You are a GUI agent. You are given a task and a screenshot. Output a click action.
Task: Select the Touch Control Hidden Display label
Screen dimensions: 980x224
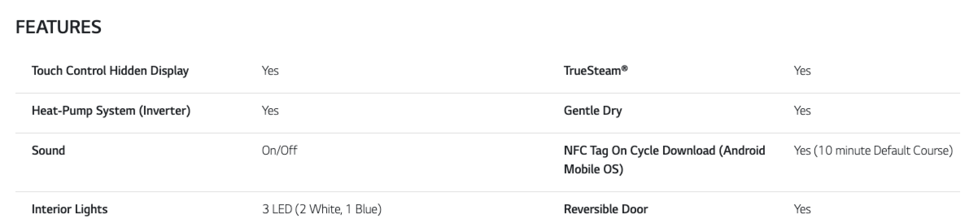pos(110,71)
